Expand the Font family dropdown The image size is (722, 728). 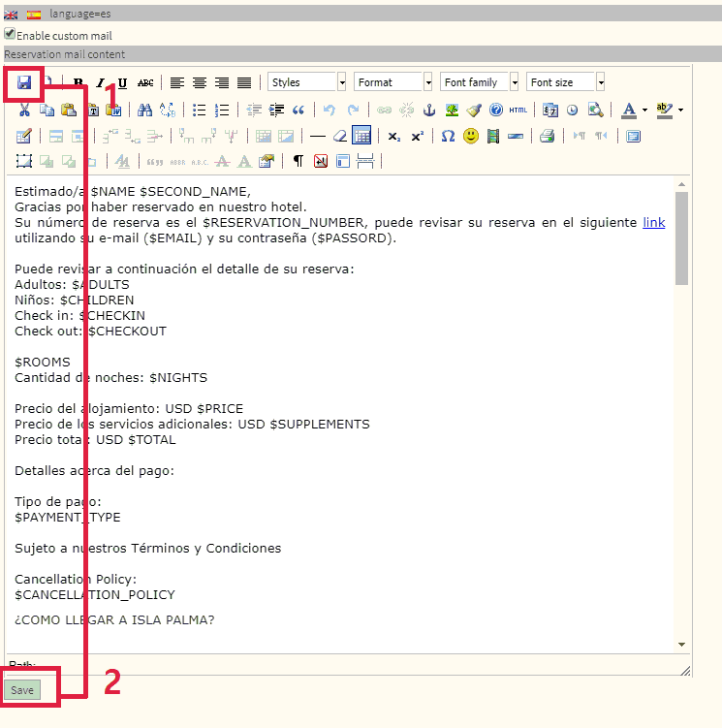point(515,82)
